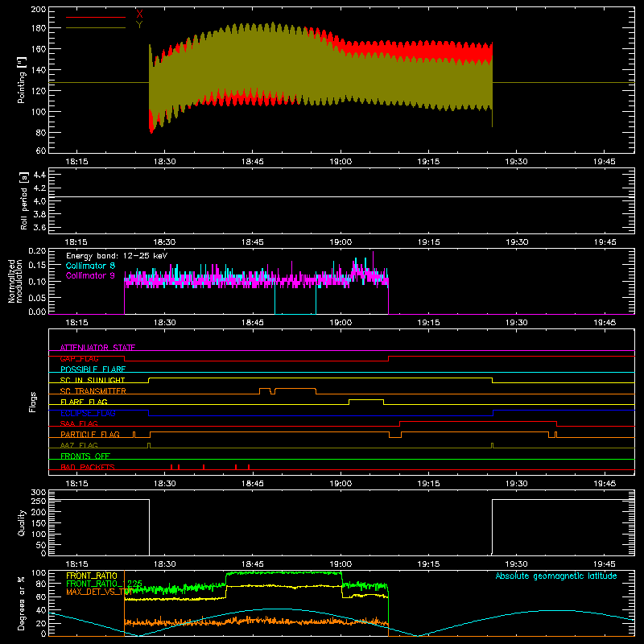Click the Normalized modulation axis title
Image resolution: width=644 pixels, height=644 pixels.
coord(15,281)
